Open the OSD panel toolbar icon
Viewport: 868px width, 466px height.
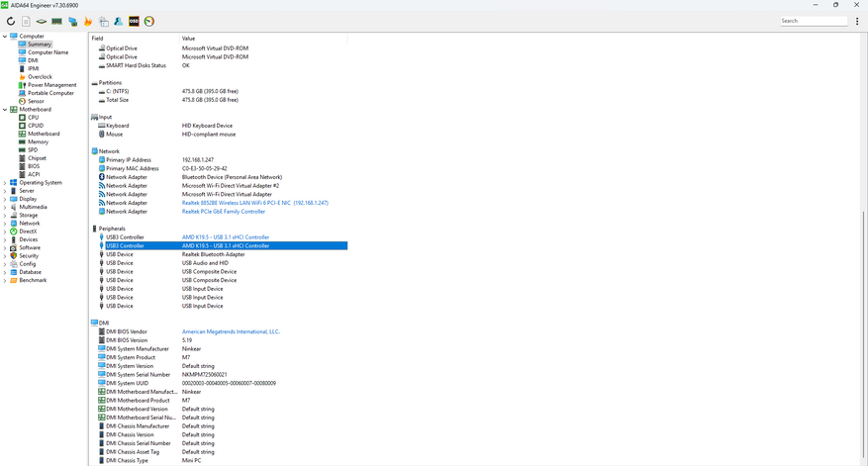pyautogui.click(x=134, y=22)
